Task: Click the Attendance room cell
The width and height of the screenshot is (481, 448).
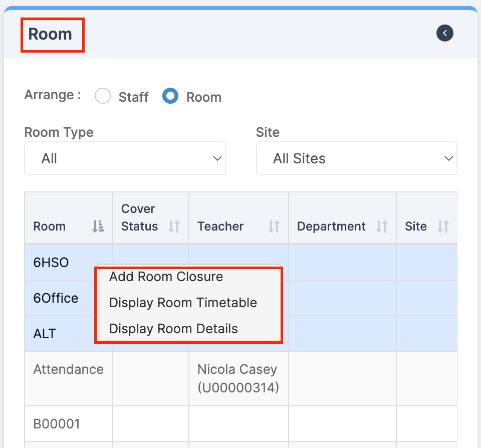Action: pyautogui.click(x=69, y=379)
